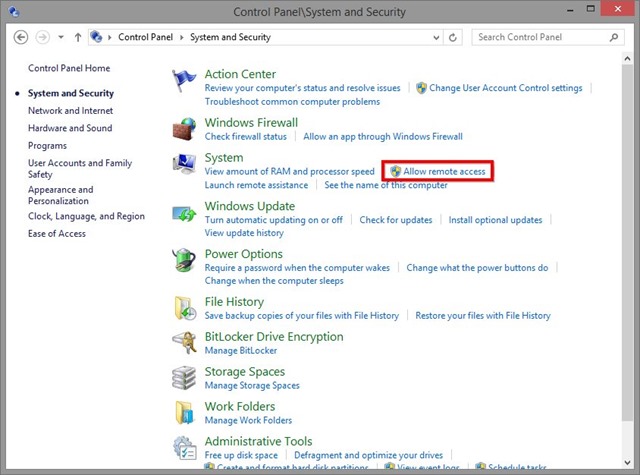The height and width of the screenshot is (475, 640).
Task: Click Check firewall status link
Action: 246,137
